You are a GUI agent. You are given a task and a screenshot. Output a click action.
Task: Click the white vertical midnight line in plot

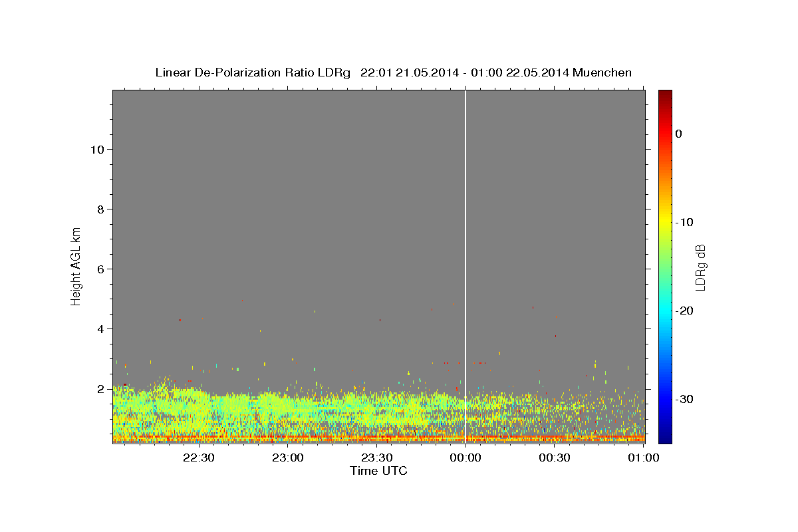(465, 266)
